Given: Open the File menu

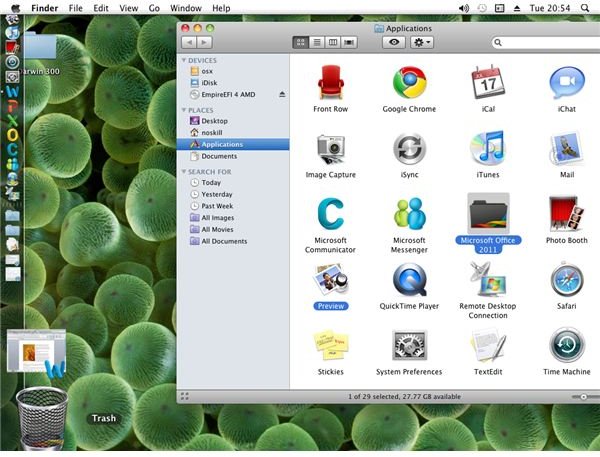Looking at the screenshot, I should 75,8.
